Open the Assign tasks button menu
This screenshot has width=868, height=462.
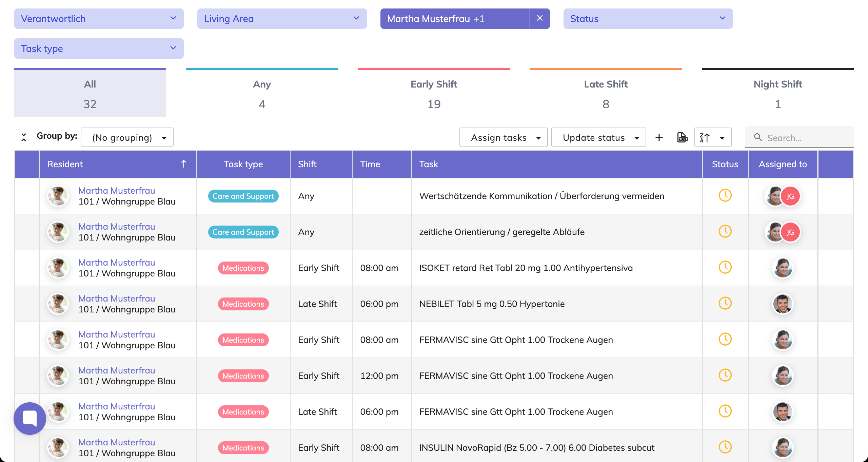pyautogui.click(x=503, y=137)
